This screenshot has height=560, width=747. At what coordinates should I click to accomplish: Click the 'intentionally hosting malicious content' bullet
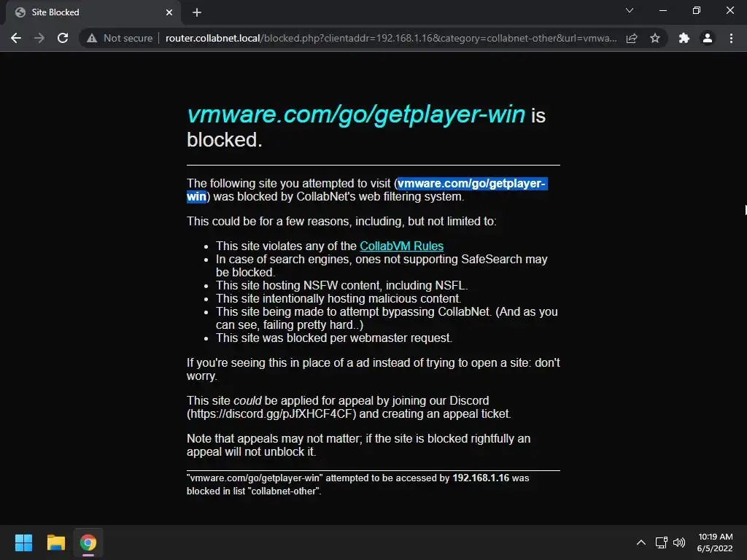338,298
